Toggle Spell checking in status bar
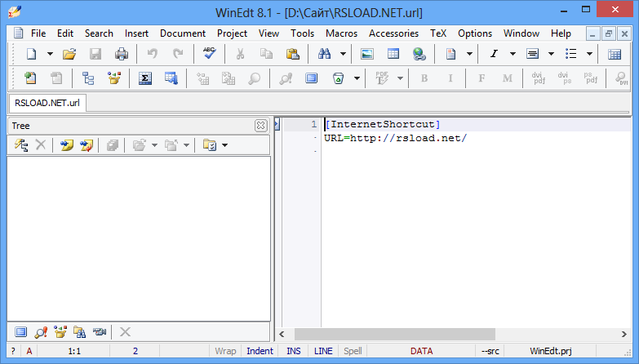Screen dimensions: 639x364 tap(353, 351)
